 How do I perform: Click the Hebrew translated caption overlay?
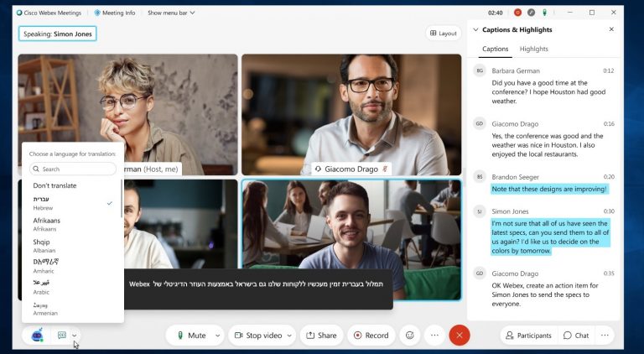(258, 289)
